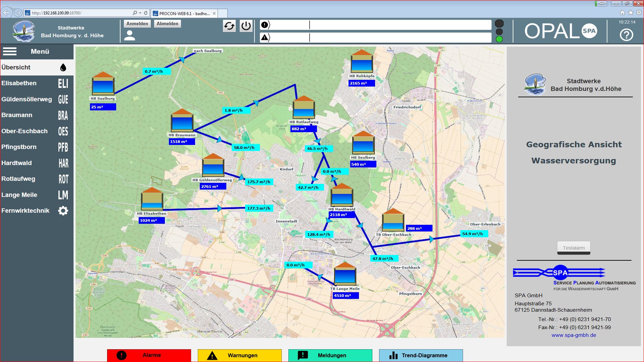Viewport: 644px width, 362px height.
Task: Click the green status indicator light
Action: pos(499,39)
